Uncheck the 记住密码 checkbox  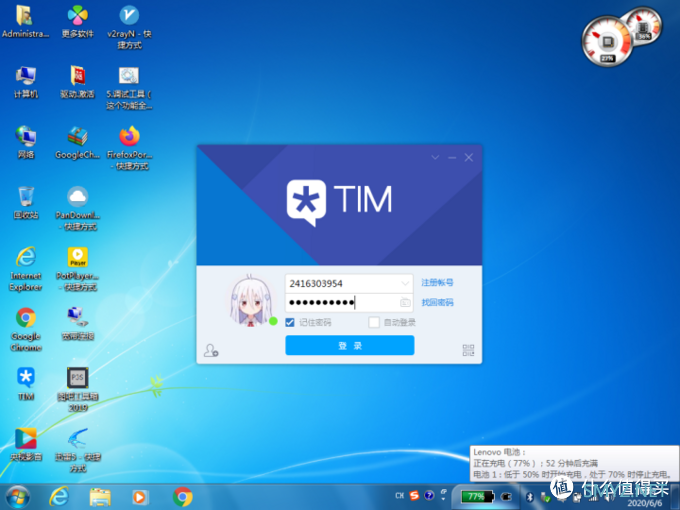[x=290, y=322]
